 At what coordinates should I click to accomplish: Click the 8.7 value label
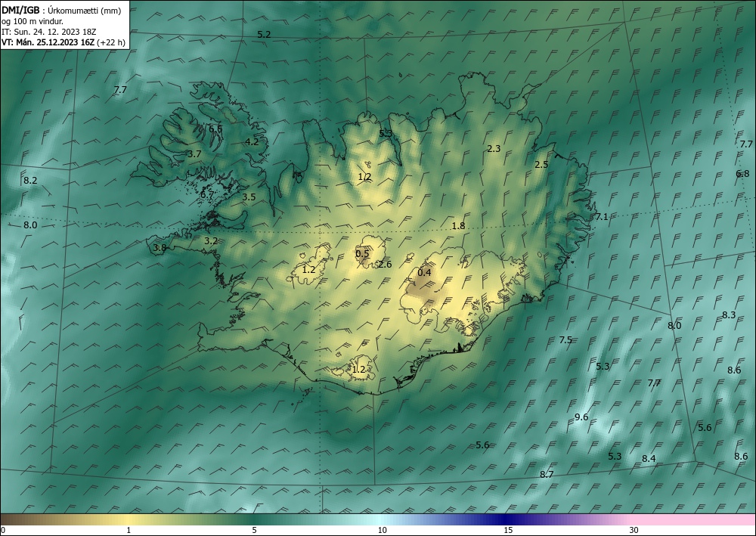[x=547, y=475]
